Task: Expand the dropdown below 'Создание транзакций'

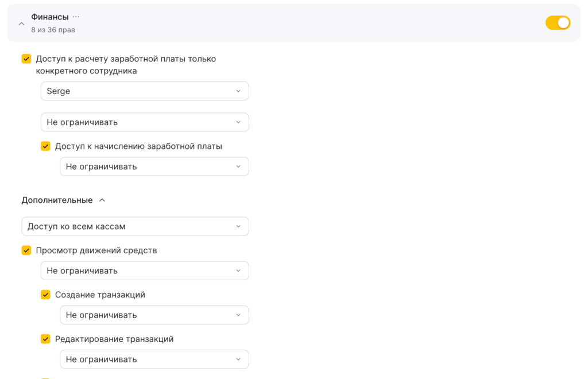Action: click(x=154, y=315)
